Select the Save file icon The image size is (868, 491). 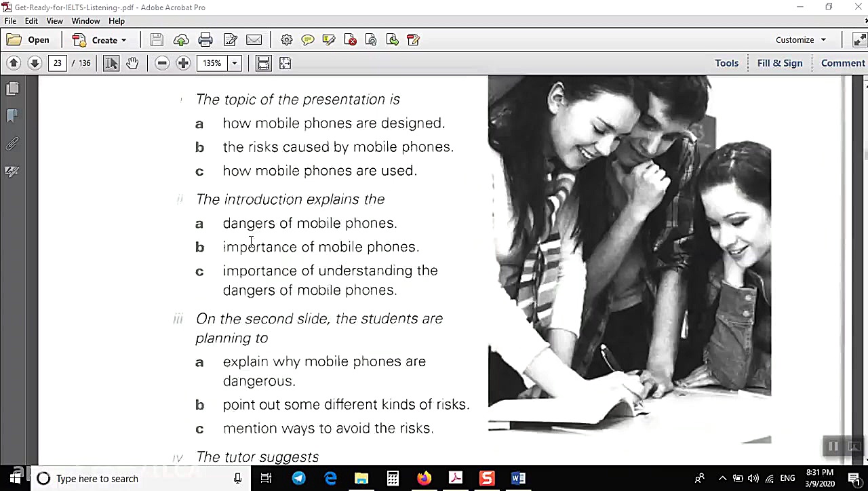point(157,39)
